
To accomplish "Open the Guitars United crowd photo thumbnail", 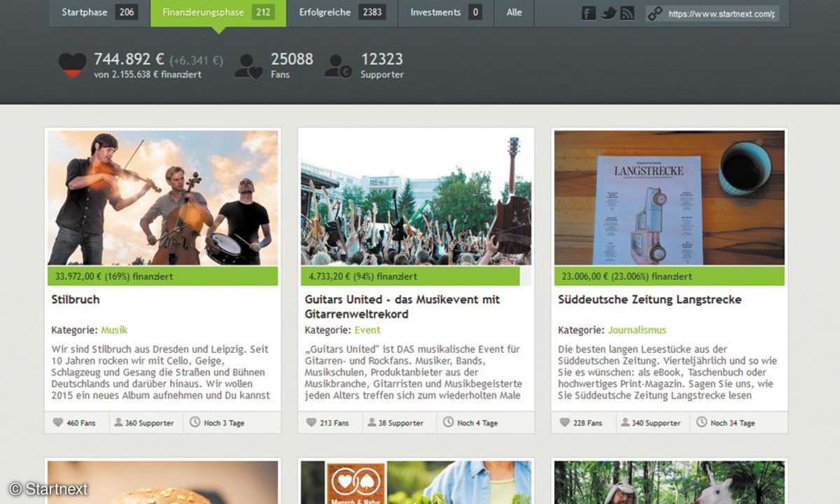I will [x=416, y=198].
